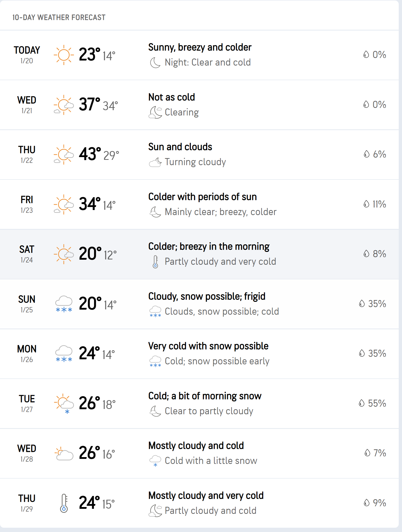This screenshot has height=532, width=402.
Task: Click 'Mostly cloudy and very cold' for Thursday 1/29
Action: [x=206, y=495]
